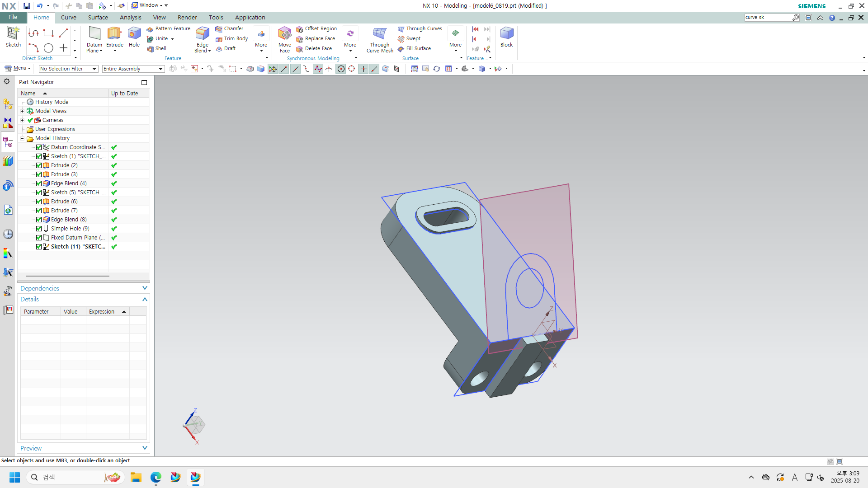The image size is (868, 488).
Task: Select the Extrude tool icon
Action: (x=114, y=34)
